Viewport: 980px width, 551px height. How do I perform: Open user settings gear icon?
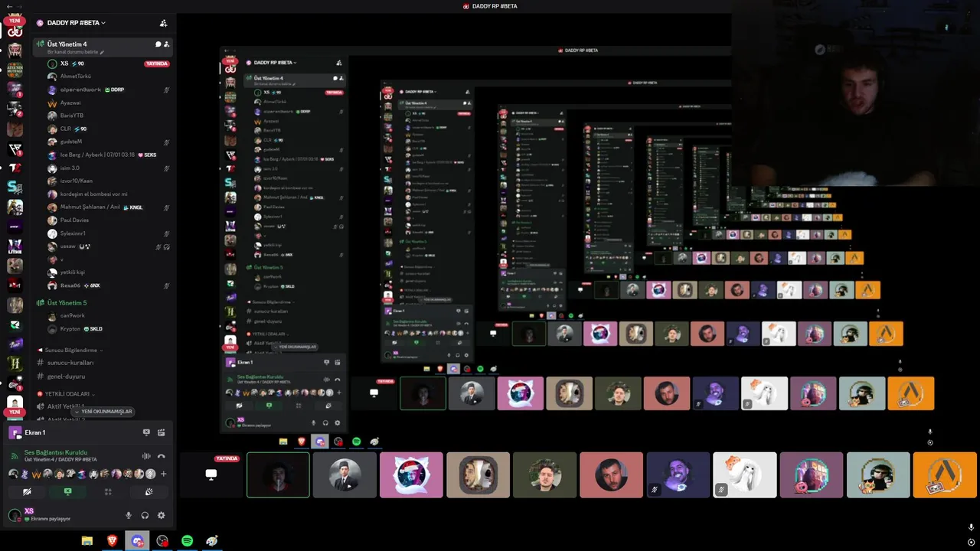tap(161, 516)
